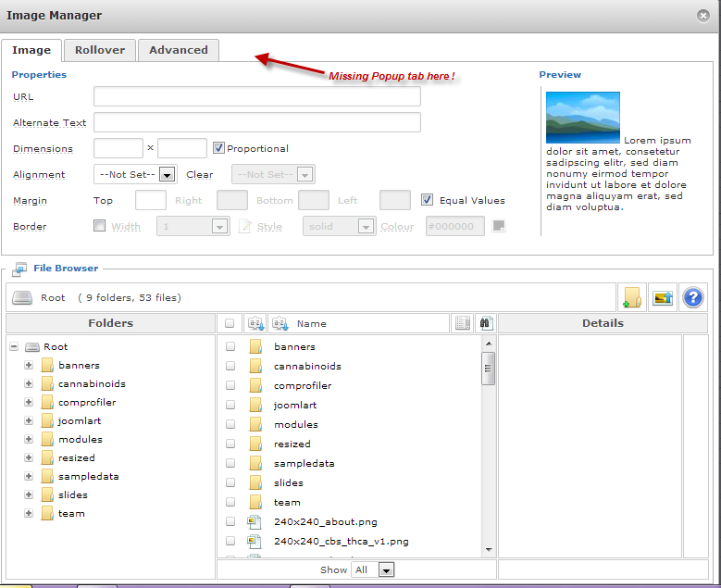Click the Root label in tree

pos(56,346)
